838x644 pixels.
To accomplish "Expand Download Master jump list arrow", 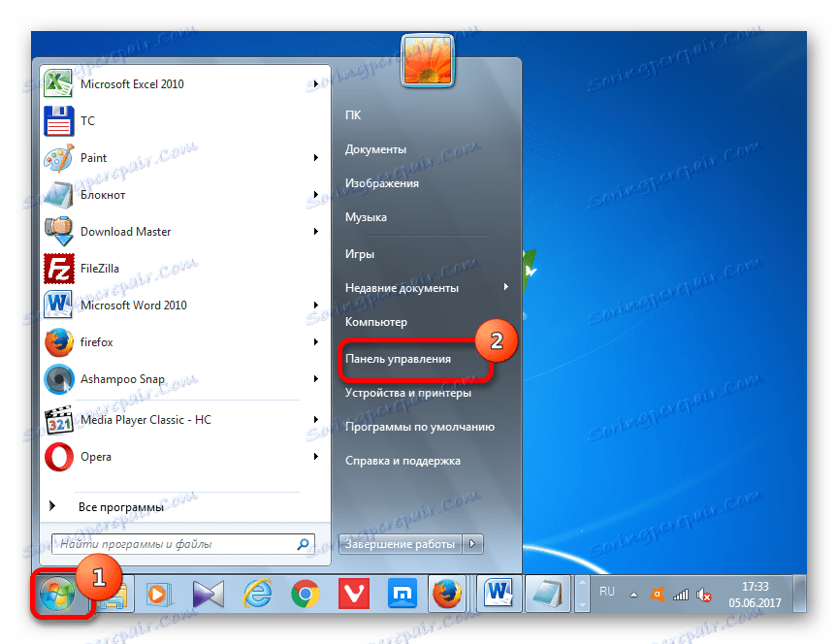I will [316, 232].
